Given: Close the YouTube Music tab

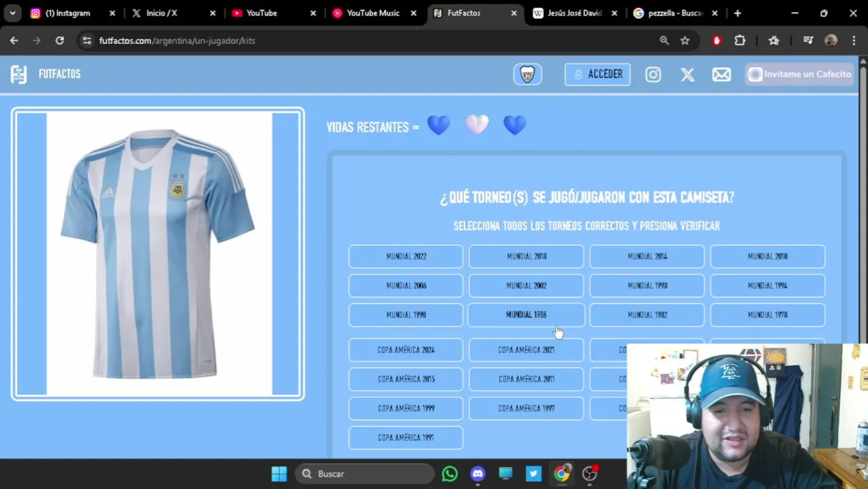Looking at the screenshot, I should pos(413,13).
